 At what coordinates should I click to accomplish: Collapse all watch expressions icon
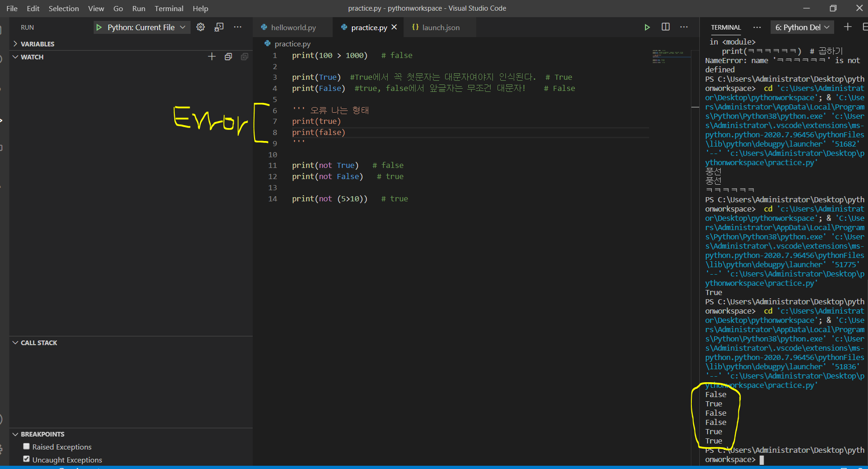228,57
